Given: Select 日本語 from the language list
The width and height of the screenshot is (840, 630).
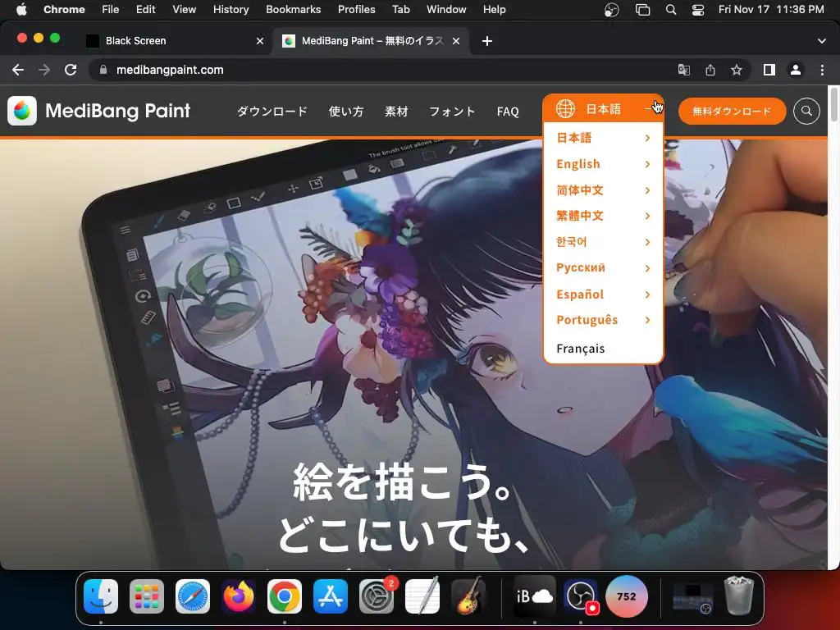Looking at the screenshot, I should click(x=603, y=138).
